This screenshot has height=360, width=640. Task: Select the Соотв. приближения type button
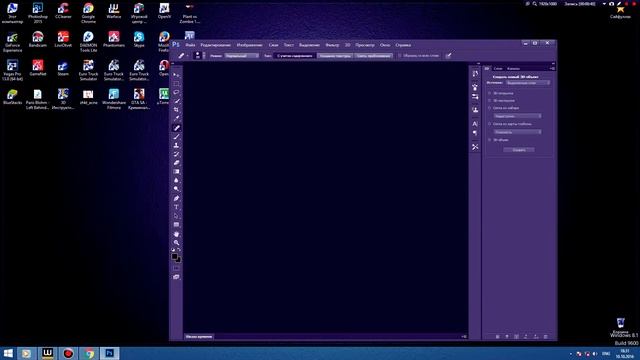pos(373,56)
